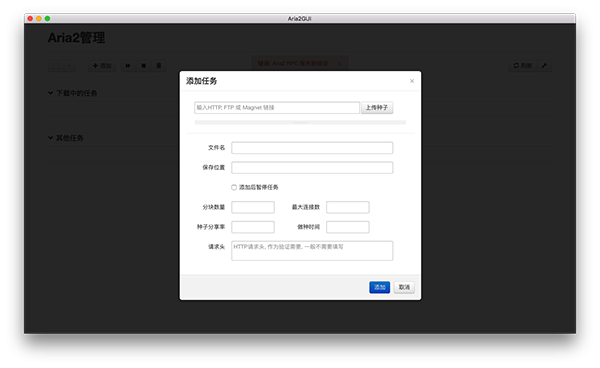Image resolution: width=600 pixels, height=368 pixels.
Task: Click the grey expand bar under the link field
Action: coord(300,122)
